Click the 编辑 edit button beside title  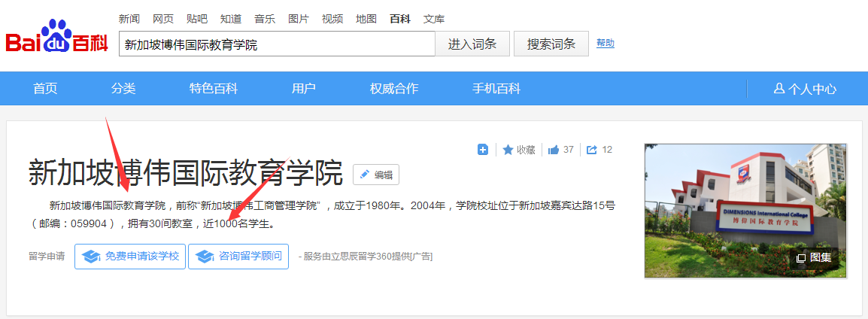click(x=376, y=175)
